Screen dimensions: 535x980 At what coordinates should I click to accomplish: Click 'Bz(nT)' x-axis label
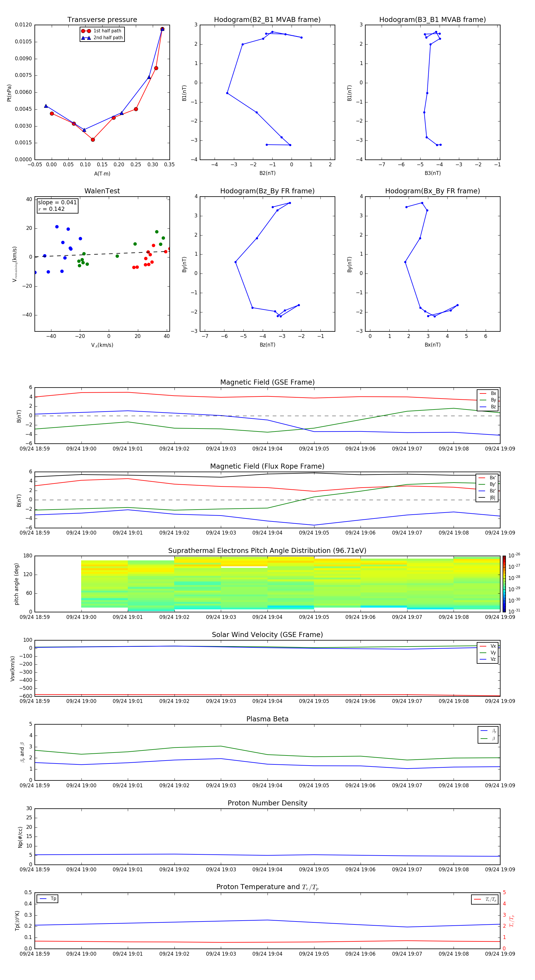pos(267,345)
